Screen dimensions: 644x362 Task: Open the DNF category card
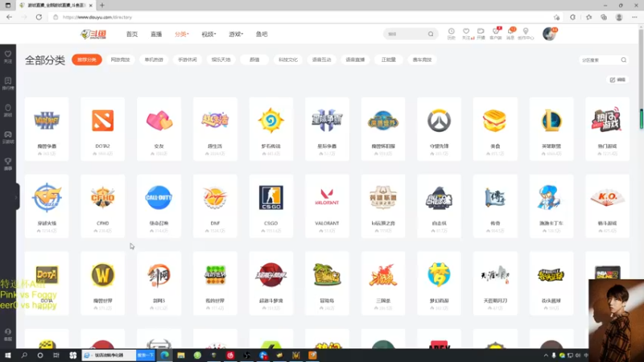[215, 206]
